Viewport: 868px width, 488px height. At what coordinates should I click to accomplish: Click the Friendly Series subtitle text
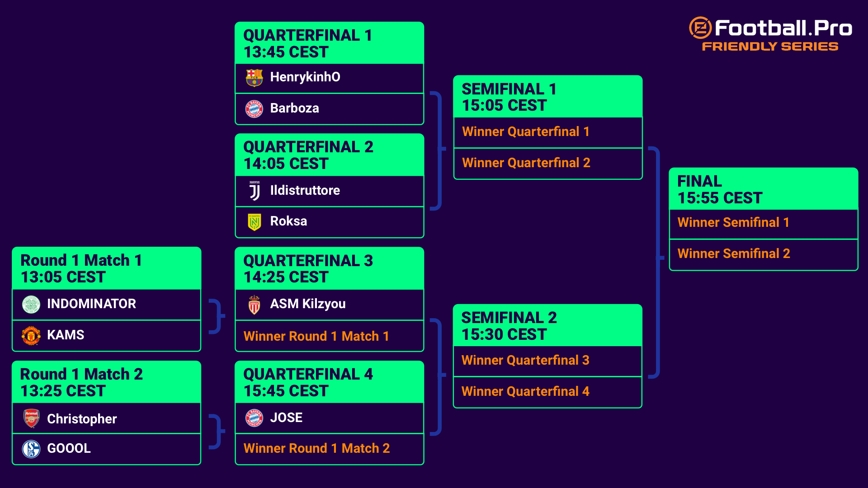coord(770,47)
